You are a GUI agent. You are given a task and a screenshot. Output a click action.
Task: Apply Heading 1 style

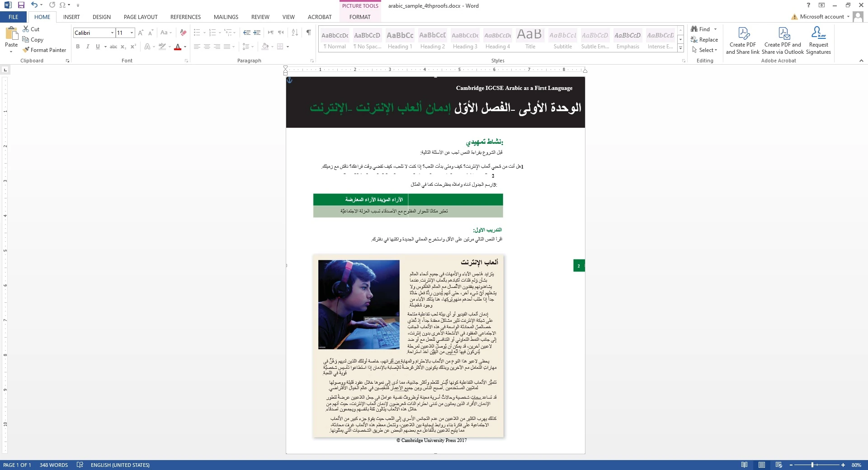tap(400, 40)
